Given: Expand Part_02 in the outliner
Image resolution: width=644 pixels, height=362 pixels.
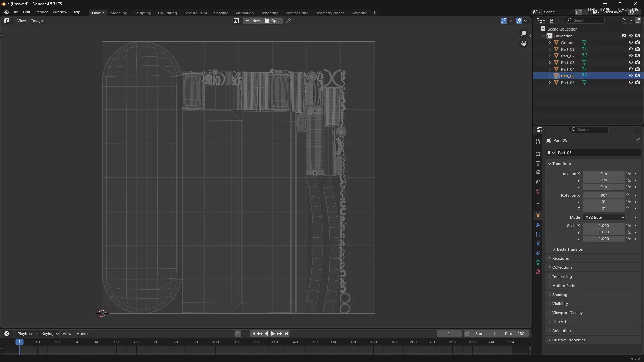Looking at the screenshot, I should 550,56.
